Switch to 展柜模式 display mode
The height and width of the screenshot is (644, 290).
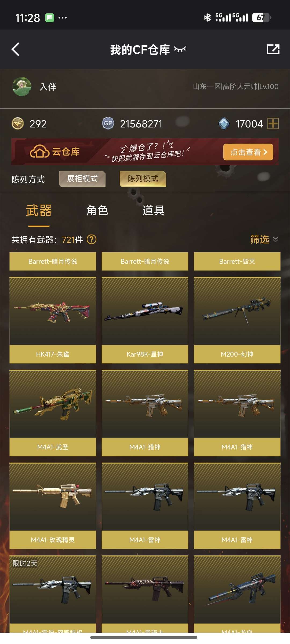pos(82,179)
